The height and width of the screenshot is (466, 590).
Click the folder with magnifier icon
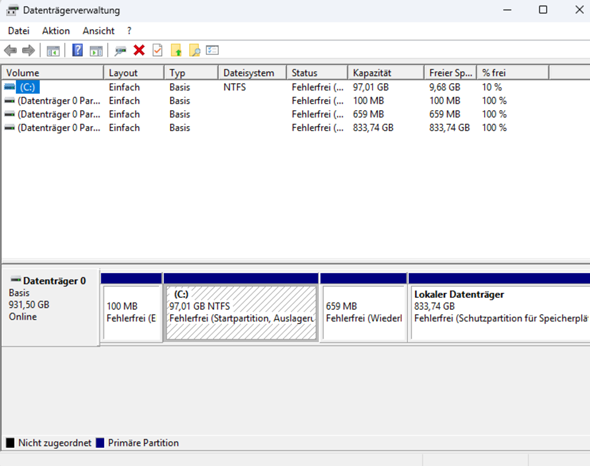pos(195,50)
